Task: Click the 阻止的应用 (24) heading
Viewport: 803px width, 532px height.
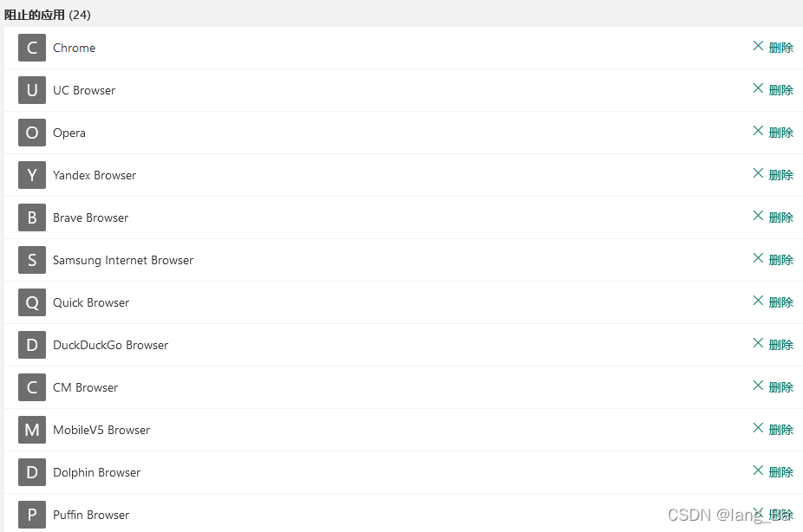Action: 48,15
